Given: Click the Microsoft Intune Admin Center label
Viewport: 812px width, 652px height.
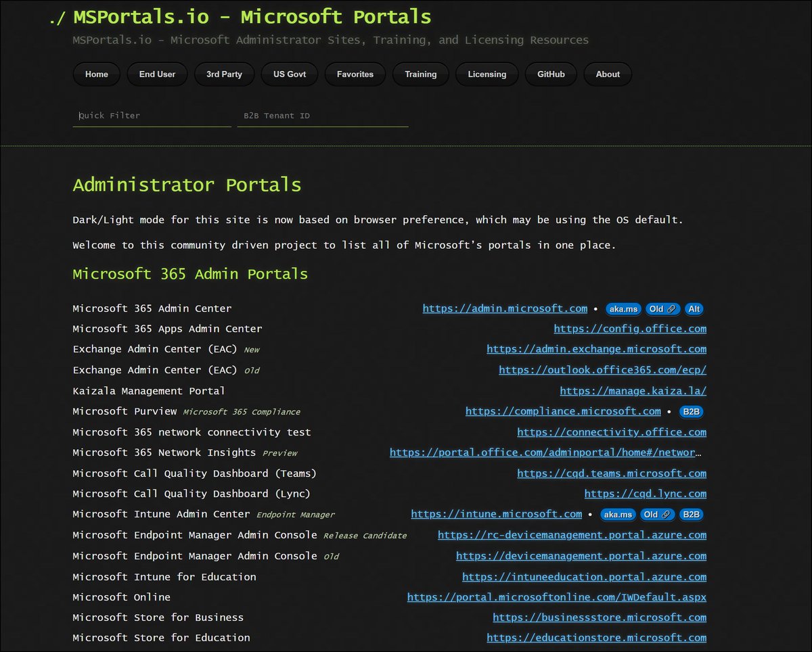Looking at the screenshot, I should point(161,514).
